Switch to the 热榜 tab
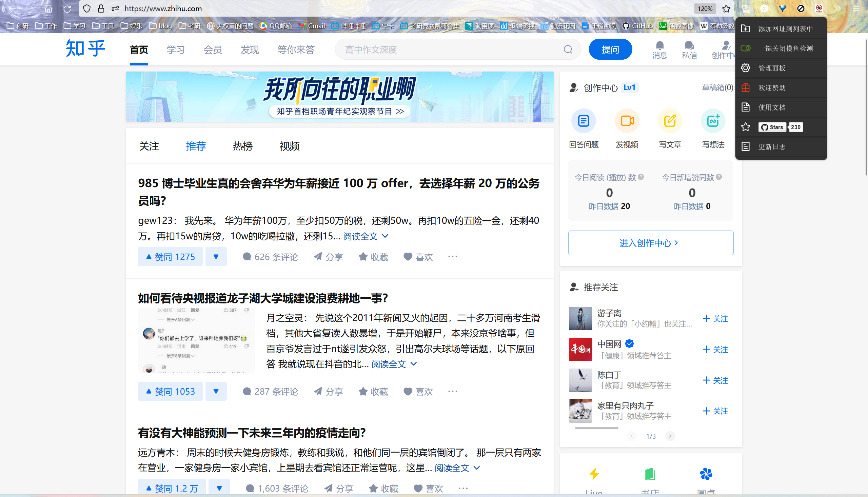 pyautogui.click(x=242, y=146)
